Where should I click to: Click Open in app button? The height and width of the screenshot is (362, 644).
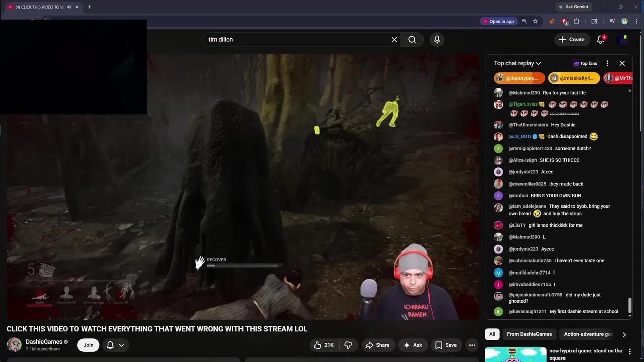coord(499,21)
